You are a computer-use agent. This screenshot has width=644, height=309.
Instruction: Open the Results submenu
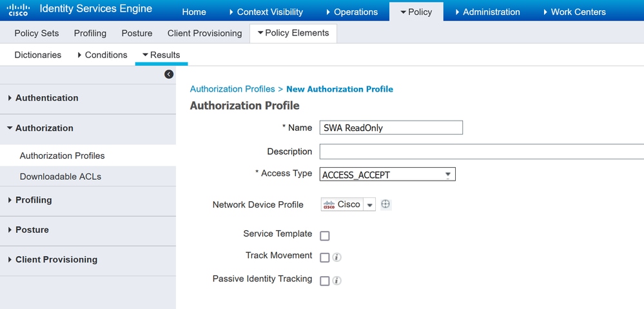pyautogui.click(x=161, y=55)
